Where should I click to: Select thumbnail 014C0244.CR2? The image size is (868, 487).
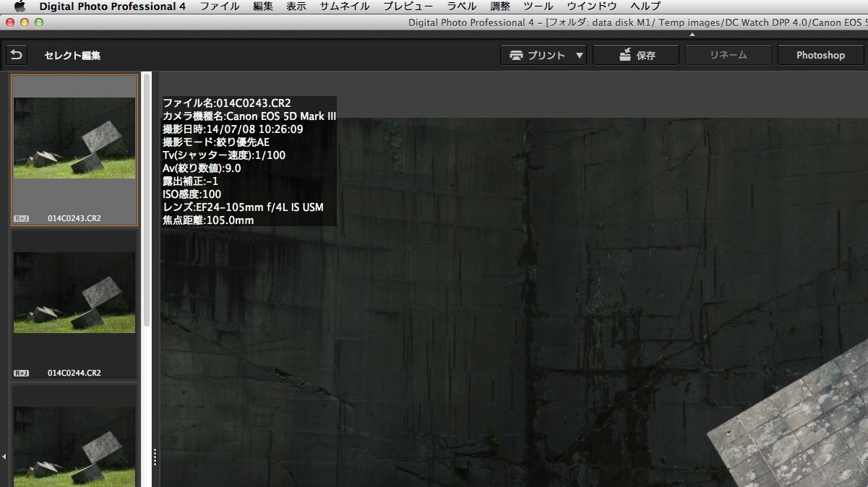point(74,305)
